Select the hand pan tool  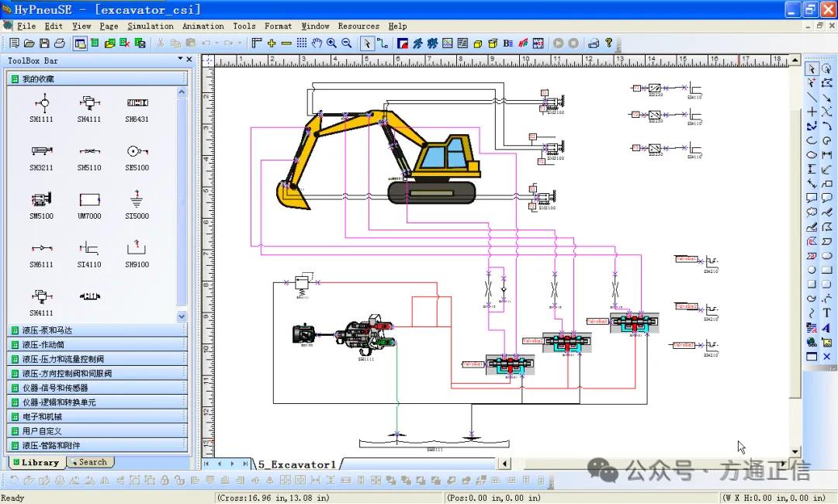tap(317, 43)
